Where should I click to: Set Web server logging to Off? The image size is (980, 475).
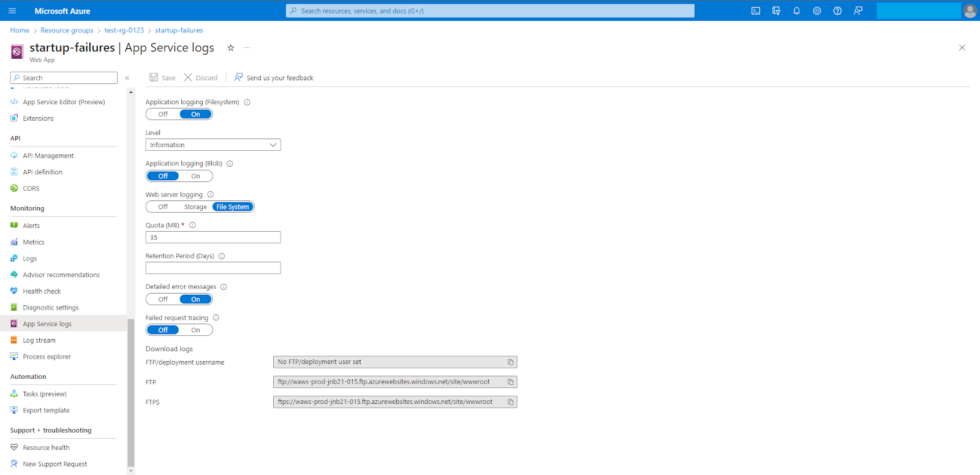click(163, 207)
